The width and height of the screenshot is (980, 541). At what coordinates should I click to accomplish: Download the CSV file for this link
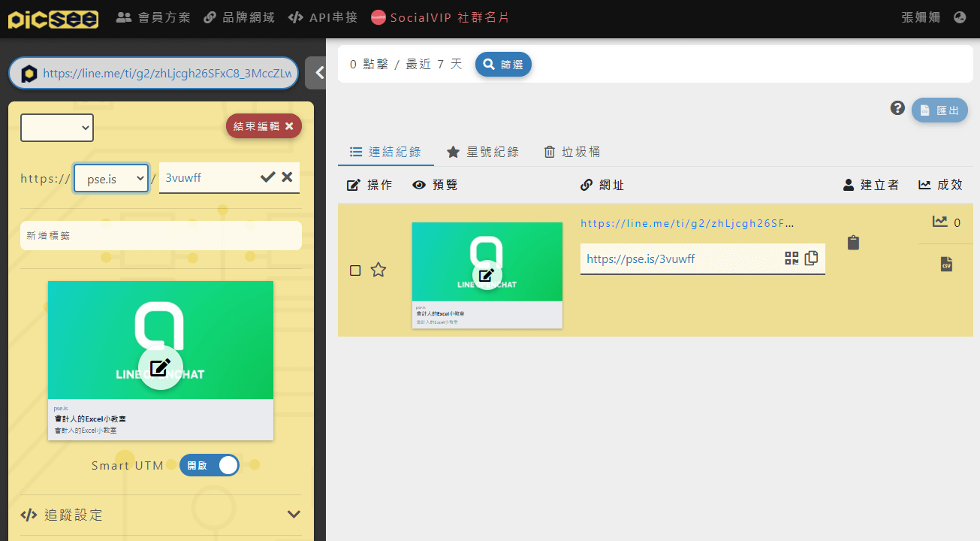point(946,264)
